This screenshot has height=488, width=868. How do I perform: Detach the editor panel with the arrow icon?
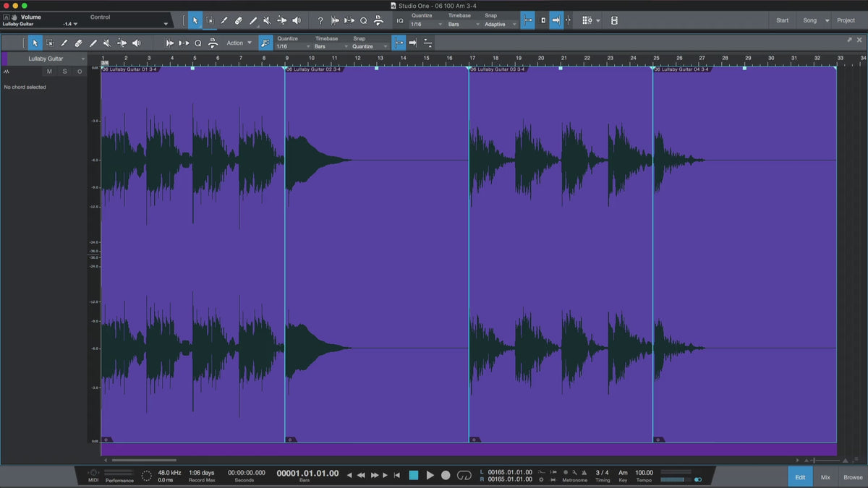[x=850, y=40]
